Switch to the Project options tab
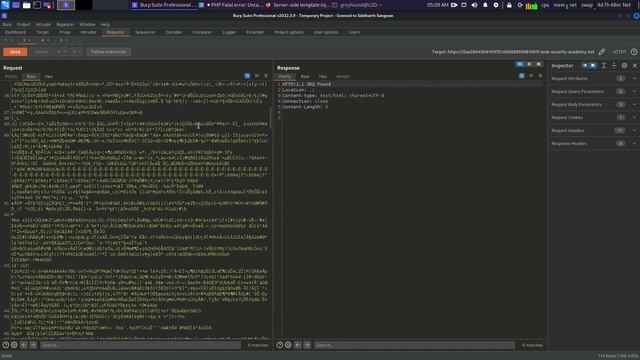 click(289, 32)
